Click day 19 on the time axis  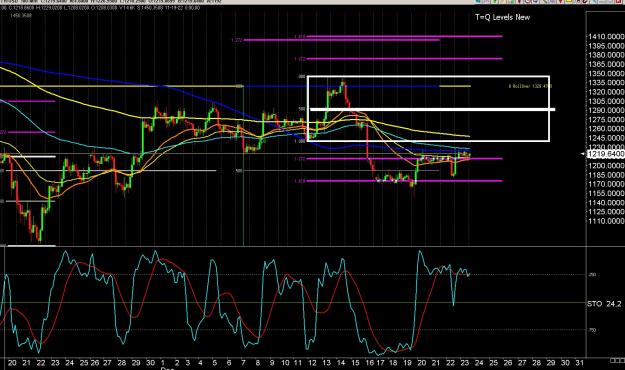407,363
